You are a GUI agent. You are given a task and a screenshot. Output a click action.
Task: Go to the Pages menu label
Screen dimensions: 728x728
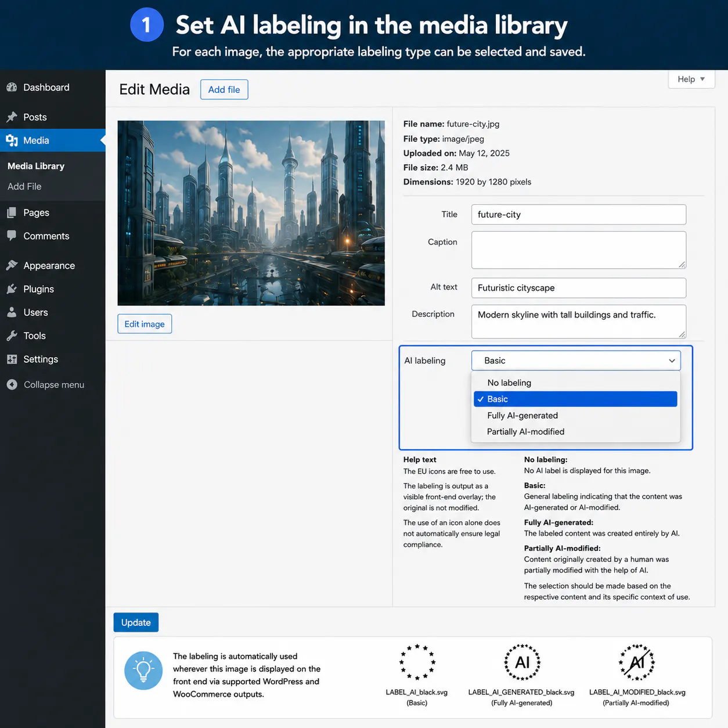tap(36, 212)
